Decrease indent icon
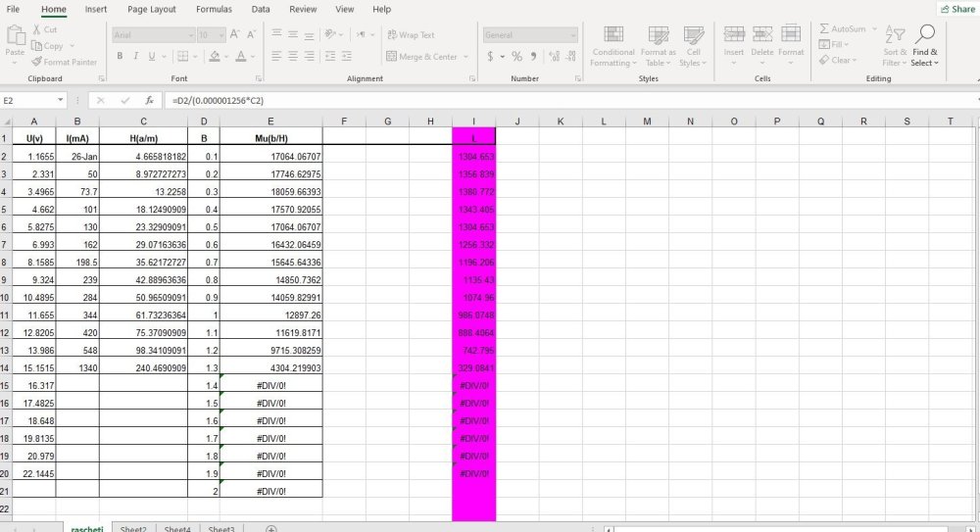 [x=330, y=56]
